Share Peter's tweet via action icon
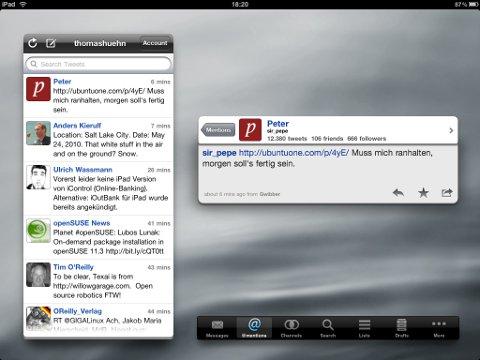The image size is (480, 360). pos(447,193)
